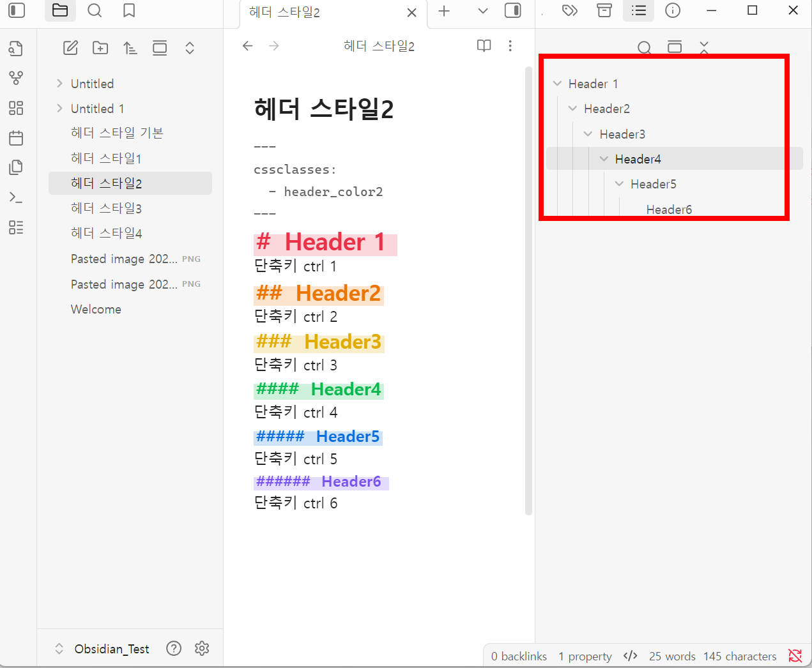Collapse all outline headings icon

coord(704,47)
